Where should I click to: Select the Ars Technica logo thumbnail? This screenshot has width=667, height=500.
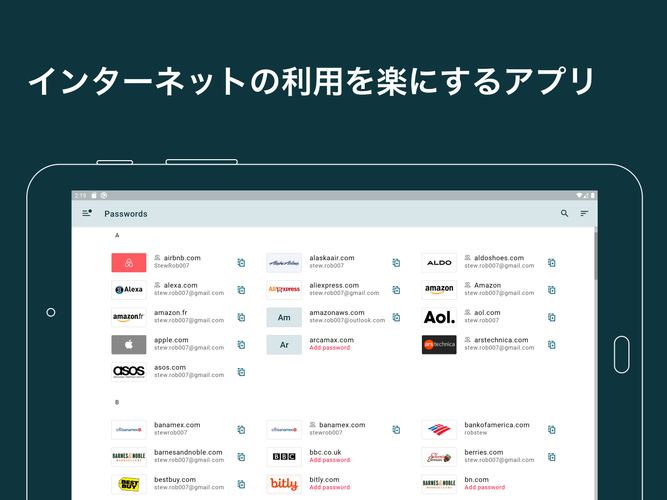[x=439, y=344]
